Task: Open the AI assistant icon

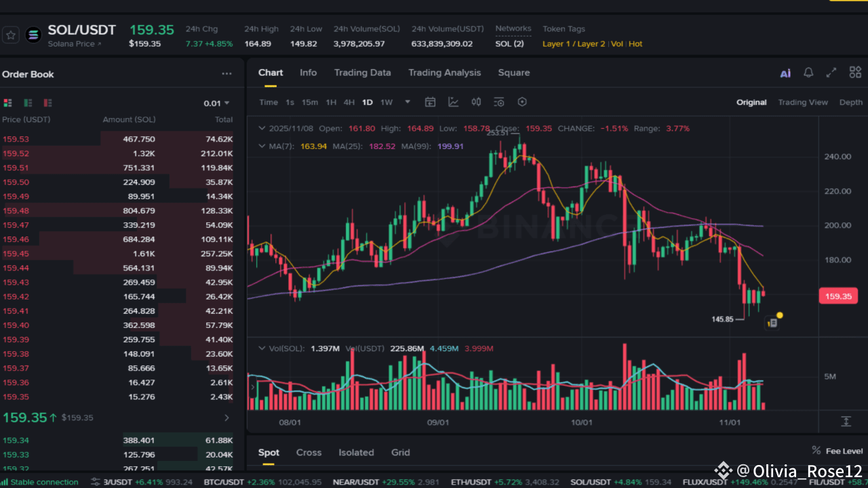Action: pos(785,73)
